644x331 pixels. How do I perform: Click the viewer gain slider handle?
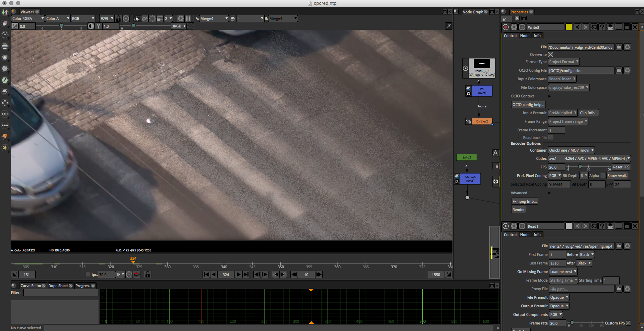click(x=61, y=26)
